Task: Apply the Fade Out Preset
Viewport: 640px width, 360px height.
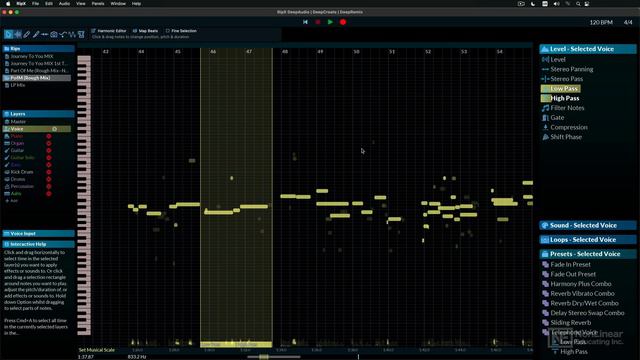Action: [569, 274]
